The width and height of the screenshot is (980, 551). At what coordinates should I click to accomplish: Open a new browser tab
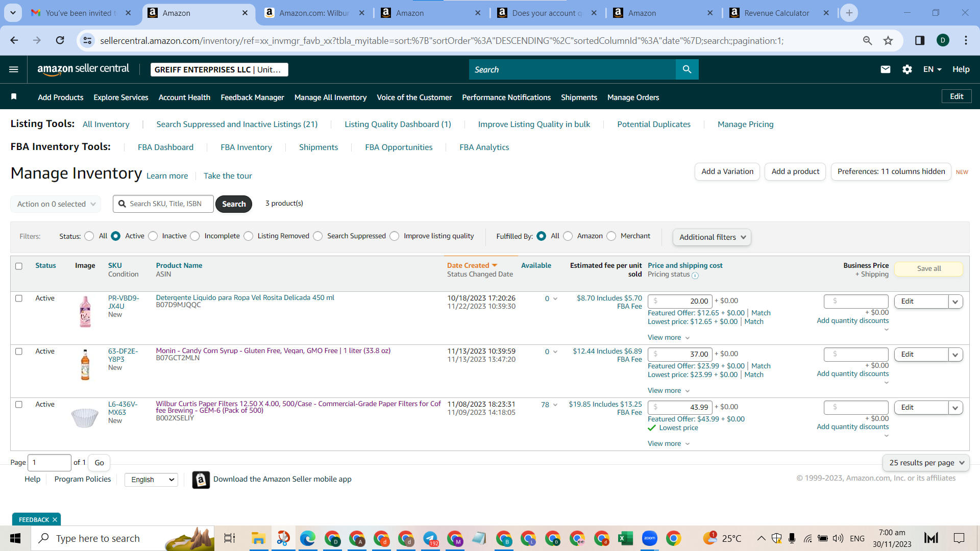849,13
